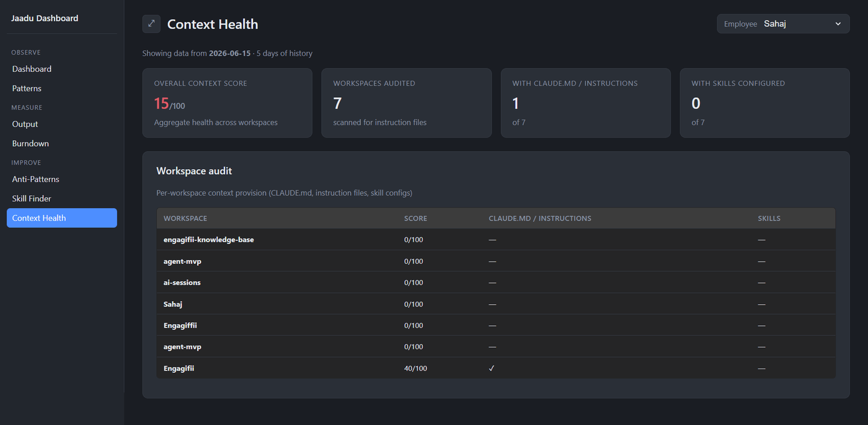
Task: Click the SCORE column header
Action: tap(415, 218)
